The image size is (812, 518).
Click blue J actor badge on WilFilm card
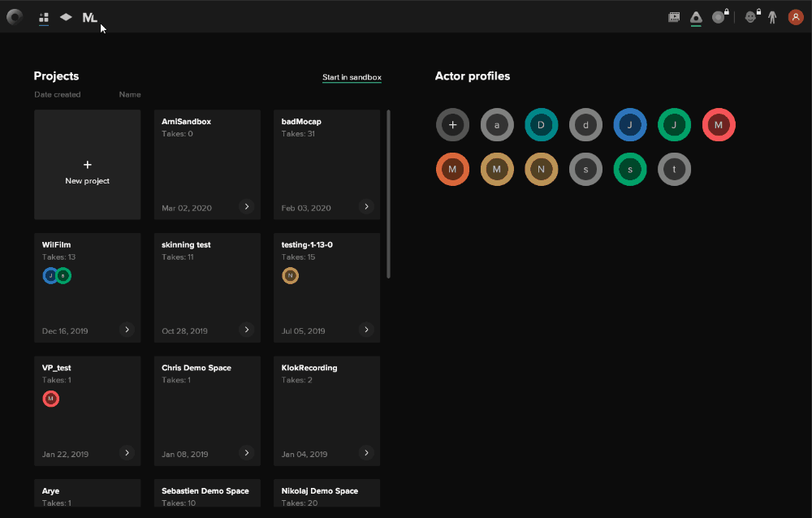pyautogui.click(x=50, y=275)
